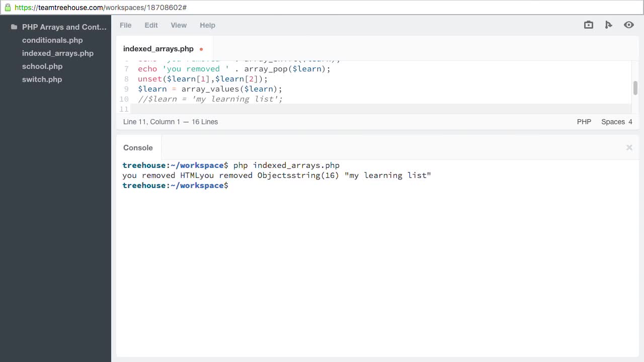Click the unsaved dot on indexed_arrays.php tab

(x=201, y=49)
